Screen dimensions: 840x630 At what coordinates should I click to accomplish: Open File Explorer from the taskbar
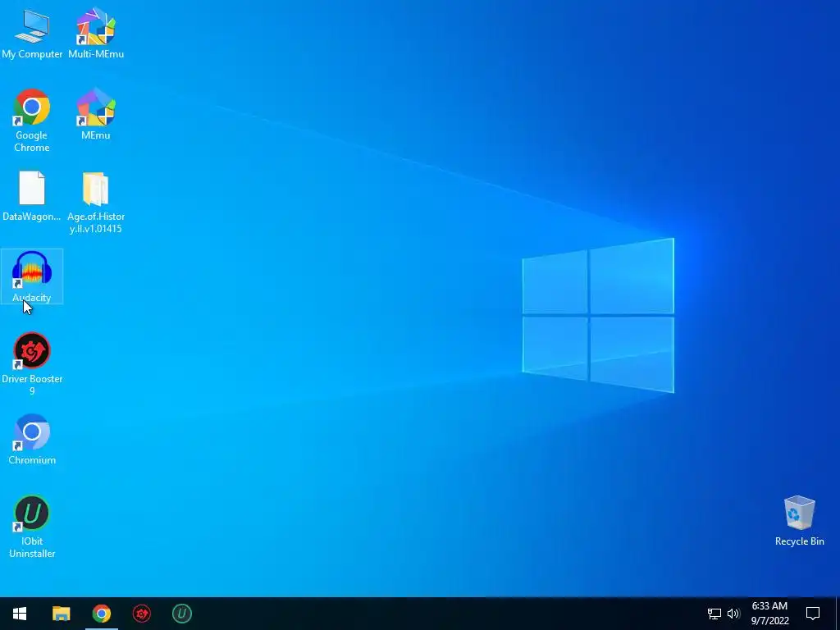pos(61,614)
